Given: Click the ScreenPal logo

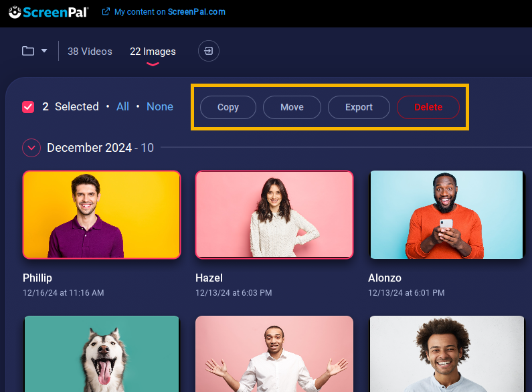Looking at the screenshot, I should tap(48, 12).
